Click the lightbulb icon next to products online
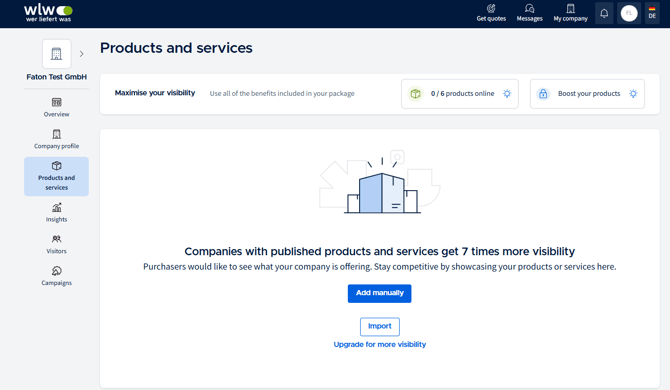Image resolution: width=670 pixels, height=390 pixels. pos(507,94)
